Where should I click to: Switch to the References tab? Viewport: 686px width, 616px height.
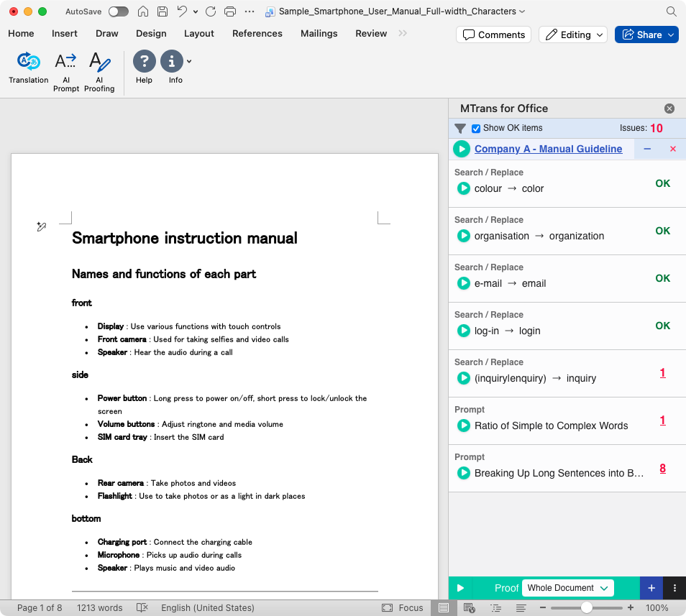(257, 34)
